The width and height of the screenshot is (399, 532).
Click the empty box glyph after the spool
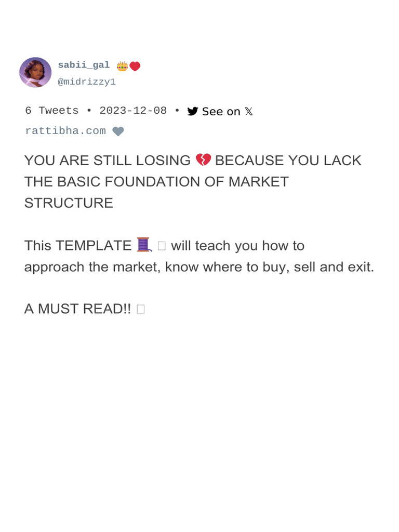[162, 245]
